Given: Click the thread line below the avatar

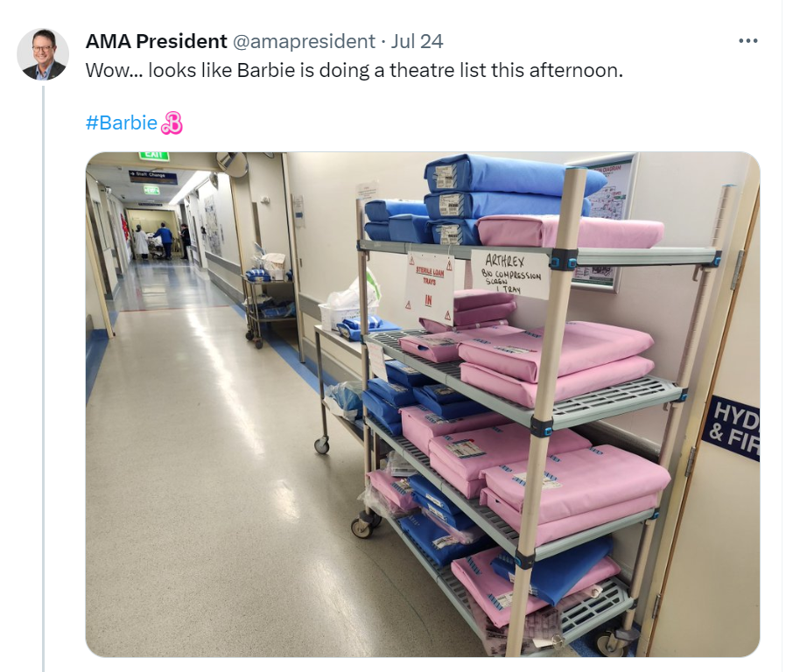Looking at the screenshot, I should (43, 378).
